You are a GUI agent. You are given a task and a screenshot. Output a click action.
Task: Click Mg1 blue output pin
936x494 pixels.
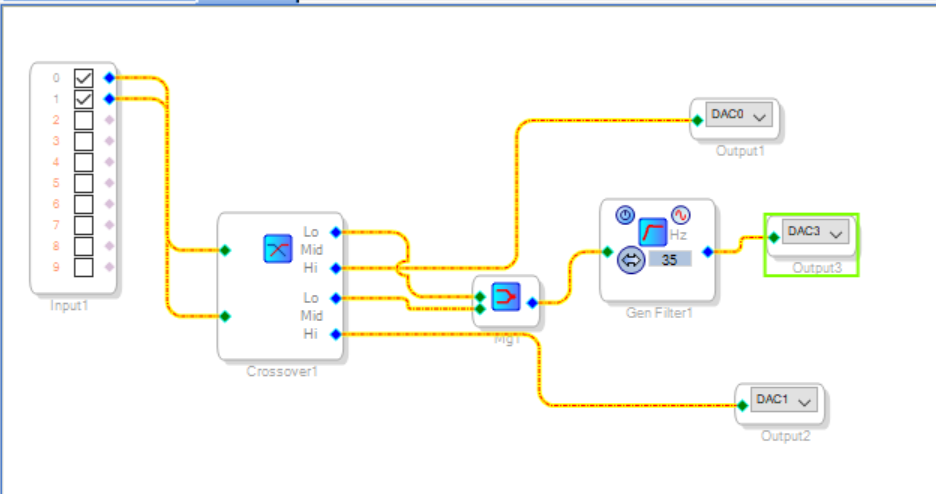coord(532,303)
